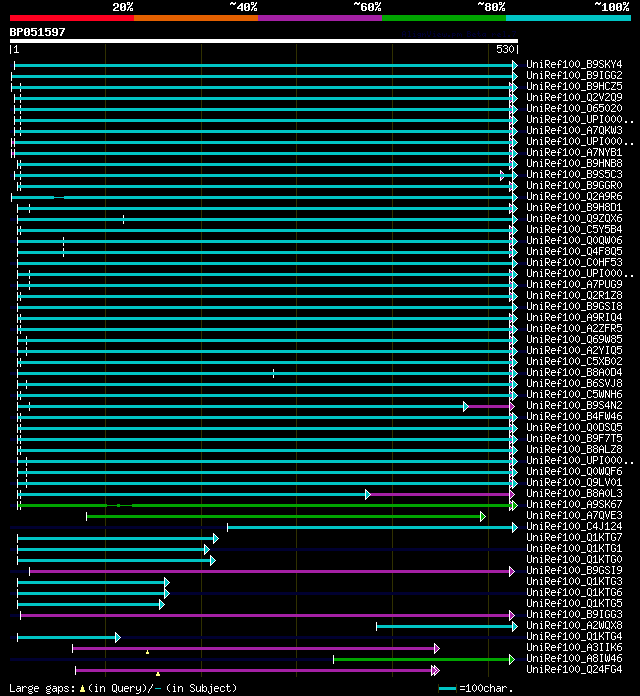The height and width of the screenshot is (696, 640).
Task: Click UniRef100_C5XB02 label
Action: click(574, 361)
